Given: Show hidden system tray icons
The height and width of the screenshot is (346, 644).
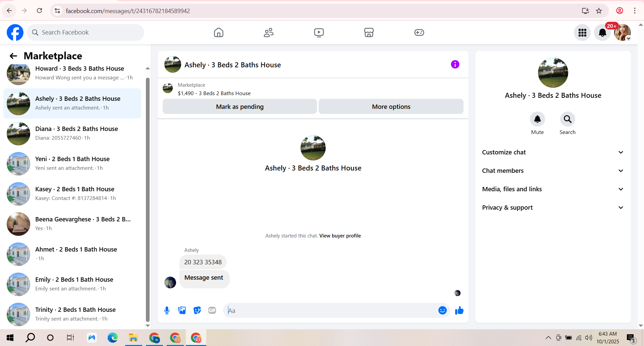Looking at the screenshot, I should [x=548, y=338].
